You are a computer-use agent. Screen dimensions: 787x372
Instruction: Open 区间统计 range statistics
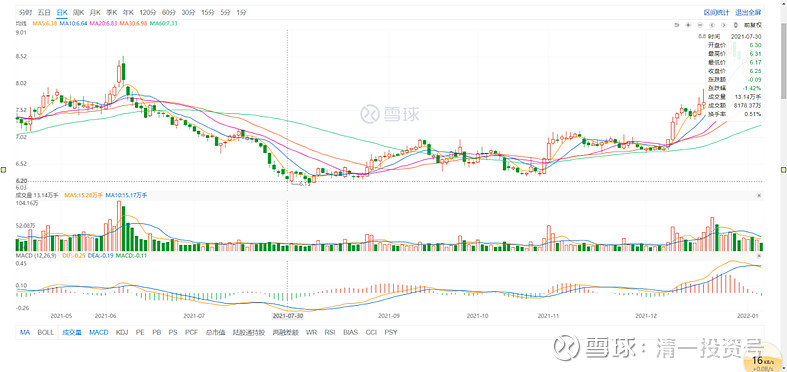click(716, 12)
